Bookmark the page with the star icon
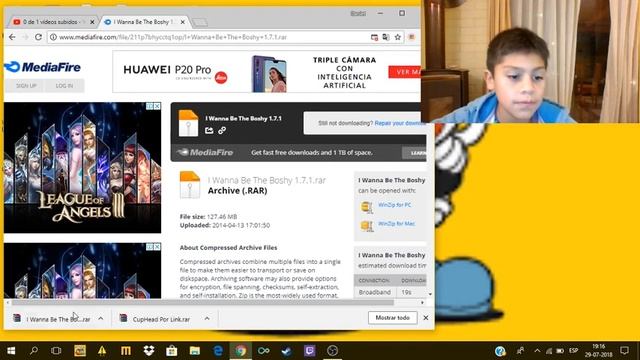The image size is (640, 360). 398,37
